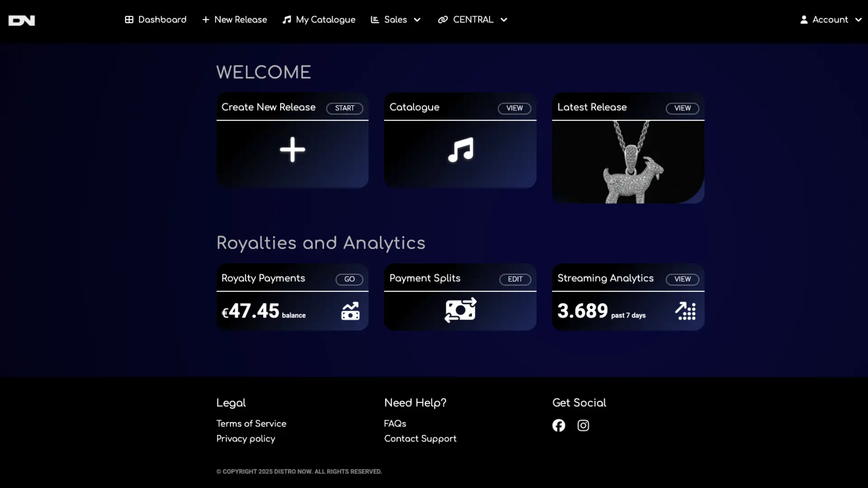Image resolution: width=868 pixels, height=488 pixels.
Task: Click the Latest Release card title
Action: point(592,108)
